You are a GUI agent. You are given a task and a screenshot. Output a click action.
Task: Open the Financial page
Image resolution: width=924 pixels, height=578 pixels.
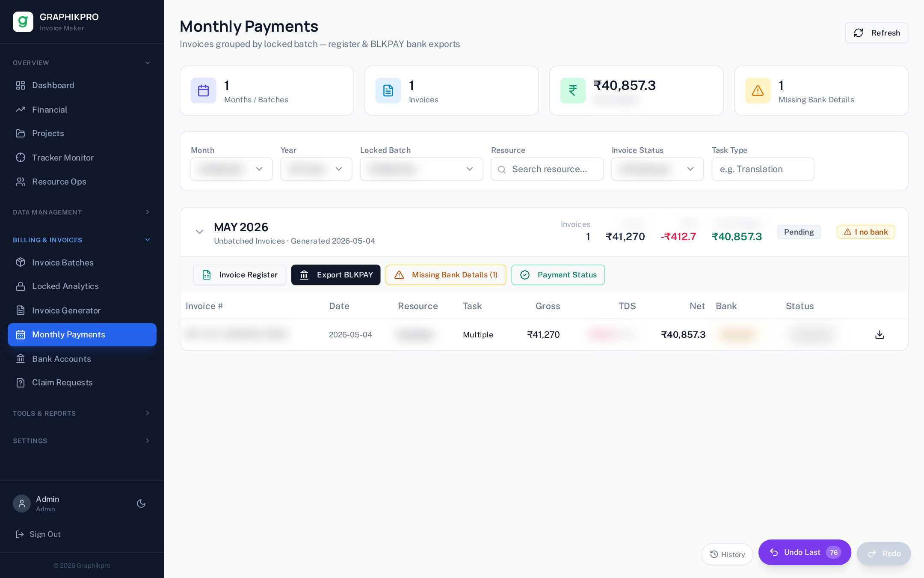82,110
